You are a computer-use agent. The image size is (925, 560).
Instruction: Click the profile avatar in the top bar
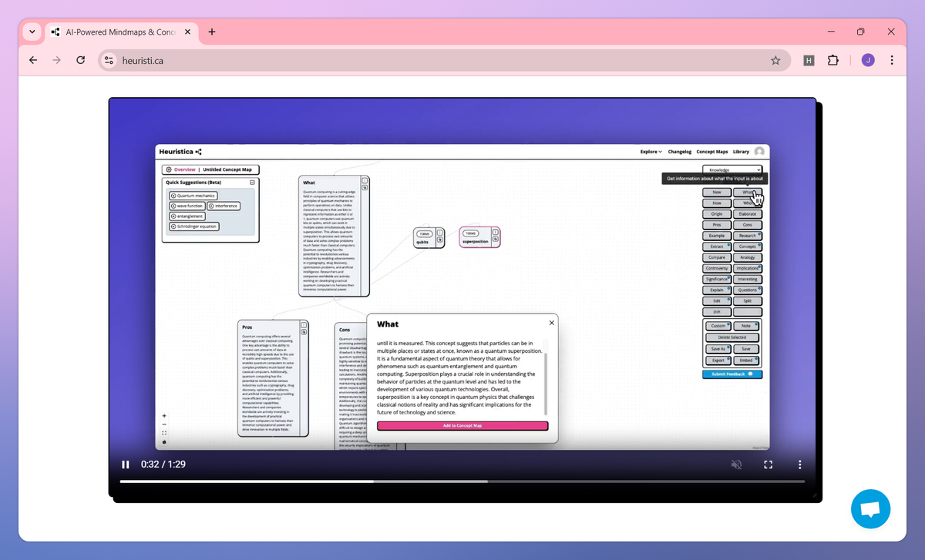click(759, 152)
